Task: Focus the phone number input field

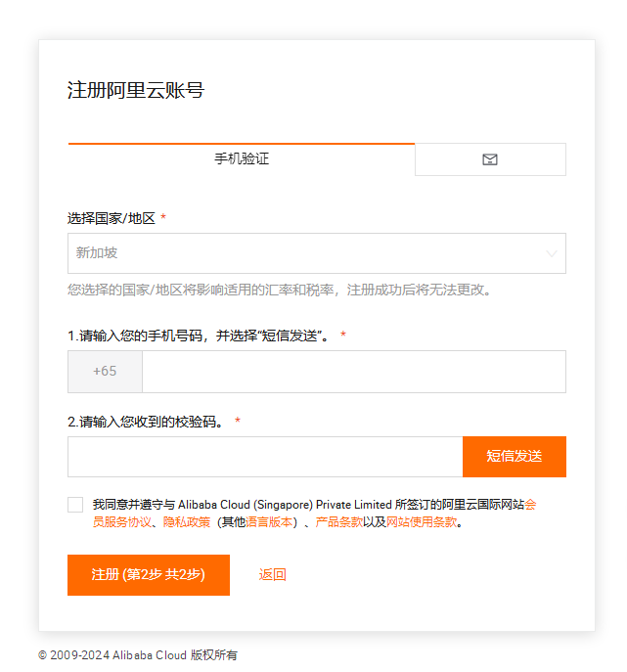Action: [x=354, y=372]
